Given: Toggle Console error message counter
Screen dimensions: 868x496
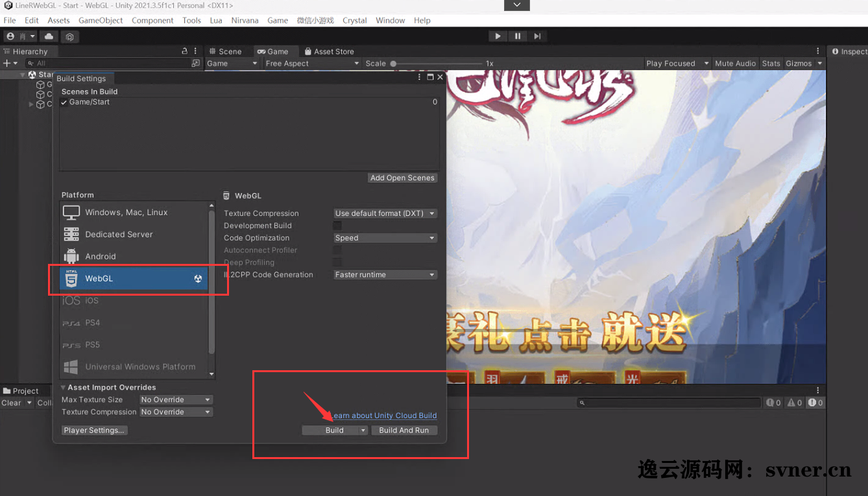Looking at the screenshot, I should [815, 403].
